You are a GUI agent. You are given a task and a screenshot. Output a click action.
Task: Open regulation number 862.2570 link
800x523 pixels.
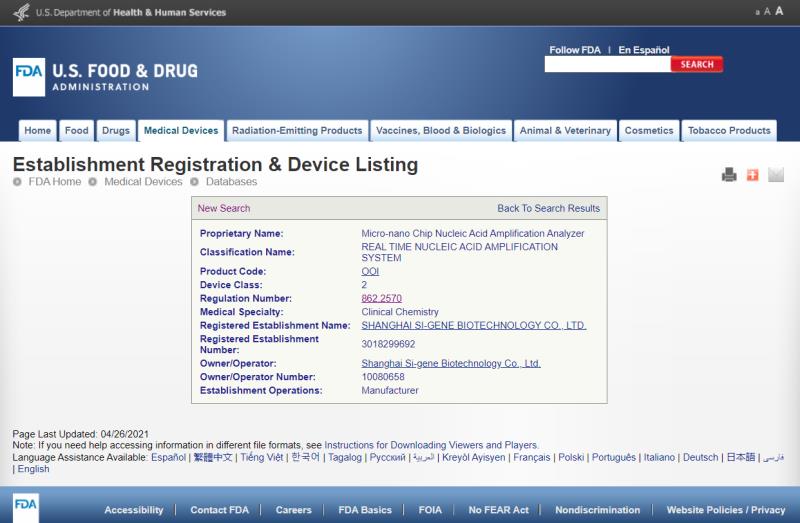tap(381, 298)
